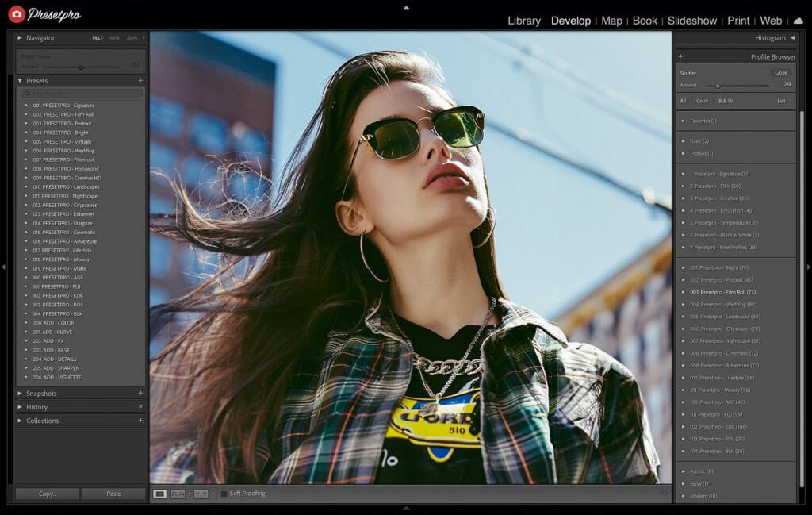Click the Loupe view icon in bottom toolbar
The height and width of the screenshot is (515, 812).
[160, 494]
